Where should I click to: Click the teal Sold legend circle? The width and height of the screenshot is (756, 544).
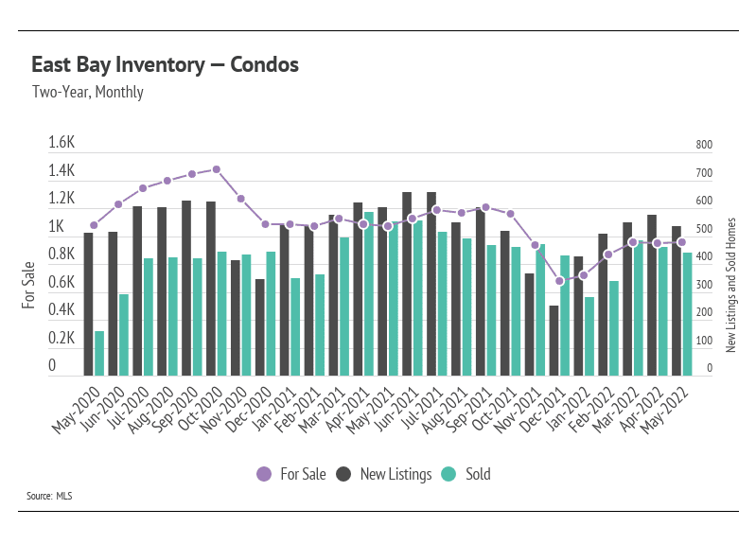[448, 474]
